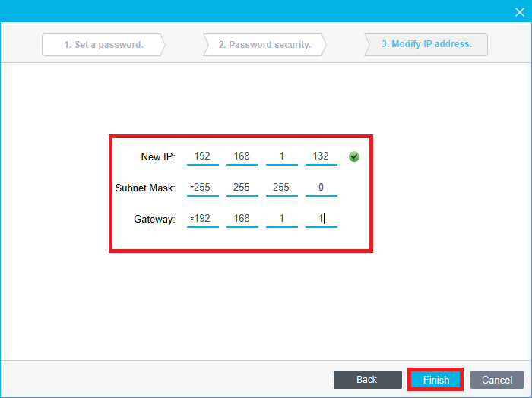Click the Finish button
The image size is (532, 398).
435,380
